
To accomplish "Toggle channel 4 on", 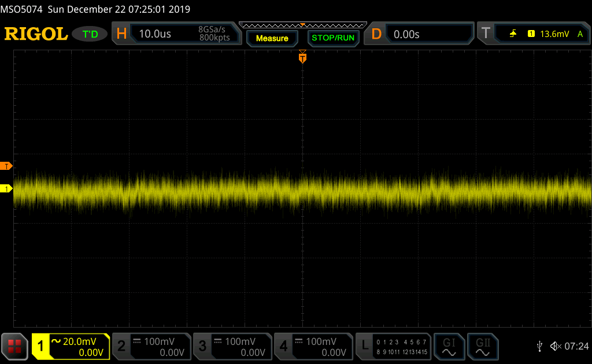I will click(x=283, y=346).
